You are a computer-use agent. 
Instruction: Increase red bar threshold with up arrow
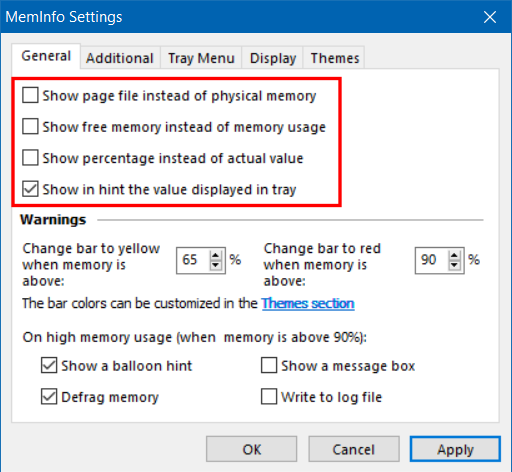click(454, 255)
